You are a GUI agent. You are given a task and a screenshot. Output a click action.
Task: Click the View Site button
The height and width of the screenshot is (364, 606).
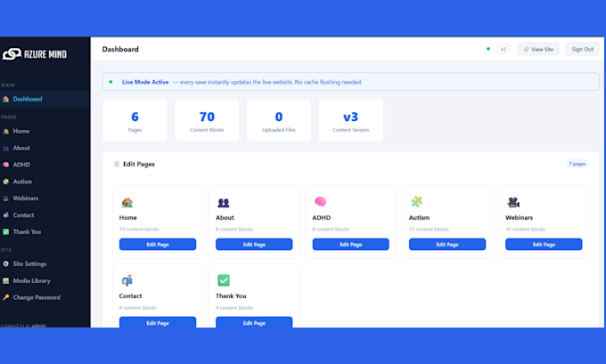[537, 49]
